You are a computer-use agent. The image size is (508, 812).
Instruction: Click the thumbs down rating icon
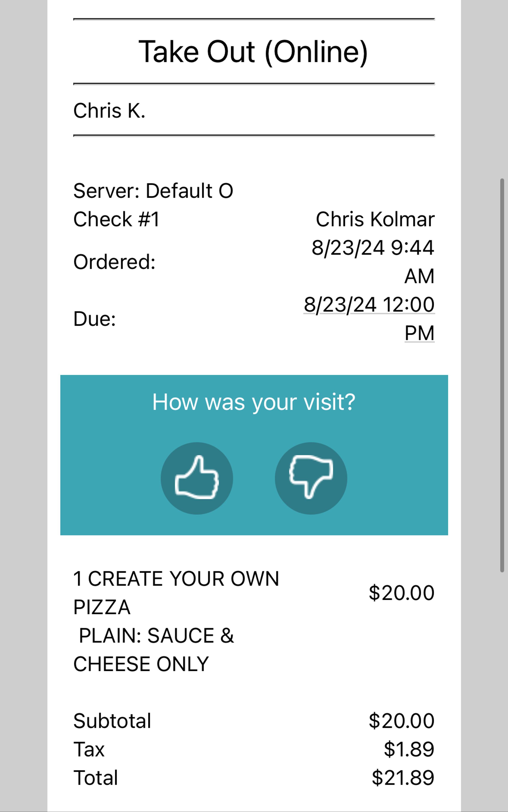click(311, 478)
